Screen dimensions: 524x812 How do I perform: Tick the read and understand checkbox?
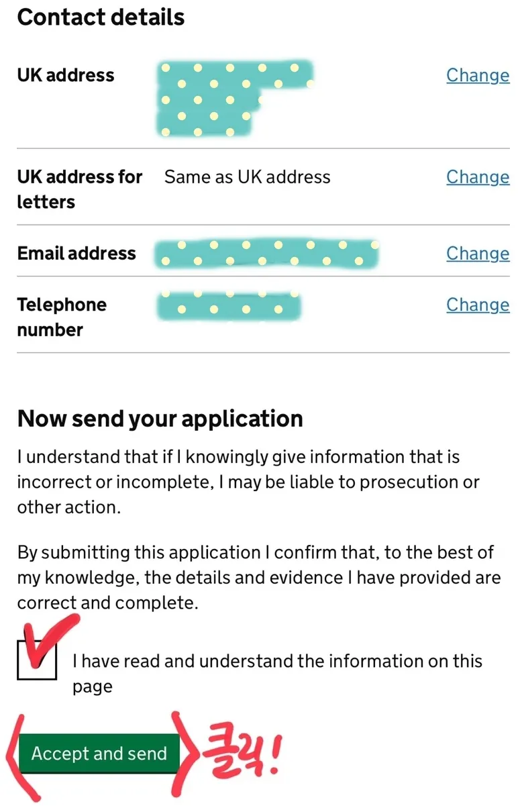point(37,660)
